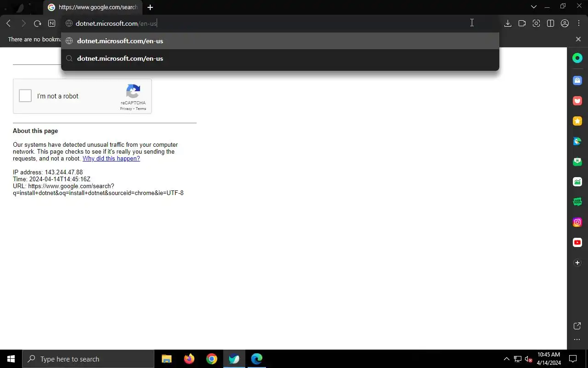Launch Chrome from the taskbar

(x=212, y=359)
